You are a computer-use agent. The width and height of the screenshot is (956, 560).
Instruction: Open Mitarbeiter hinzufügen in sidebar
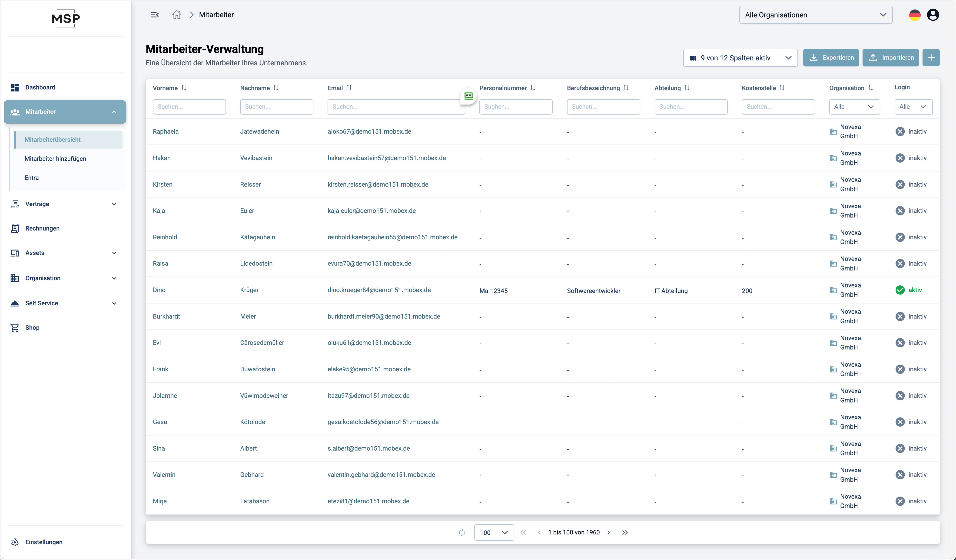tap(55, 158)
